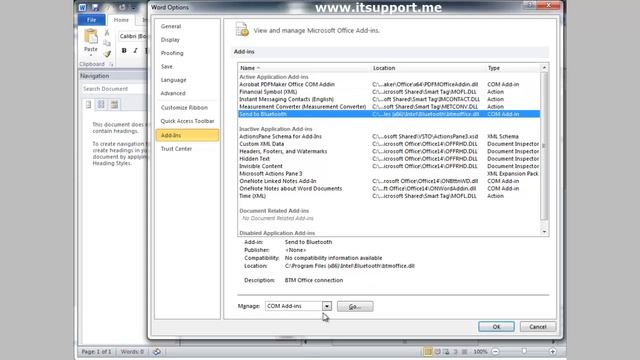This screenshot has height=360, width=640.
Task: Sort add-ins by Type column header
Action: (513, 68)
